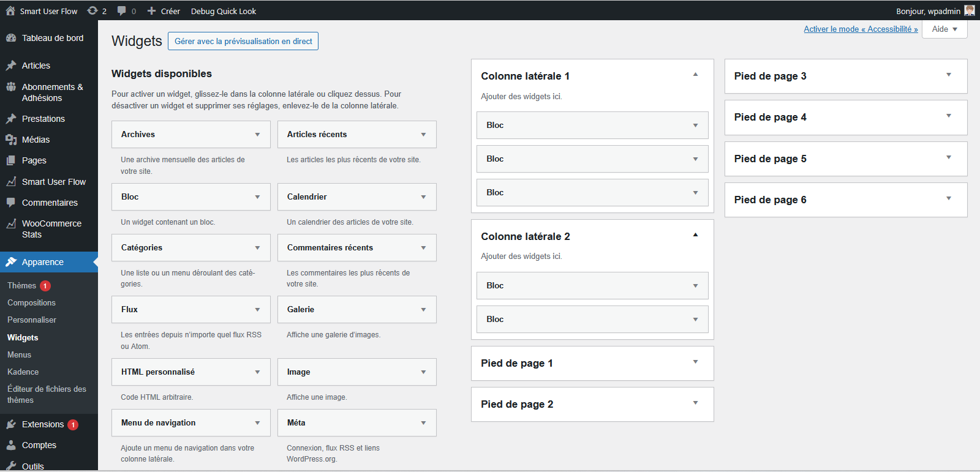Expand the HTML personnalisé widget arrow

click(257, 372)
